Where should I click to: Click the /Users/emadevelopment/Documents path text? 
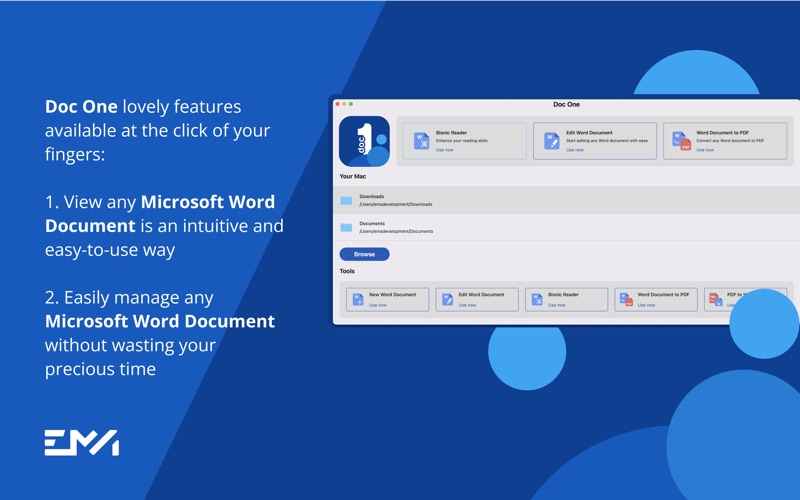click(x=396, y=231)
